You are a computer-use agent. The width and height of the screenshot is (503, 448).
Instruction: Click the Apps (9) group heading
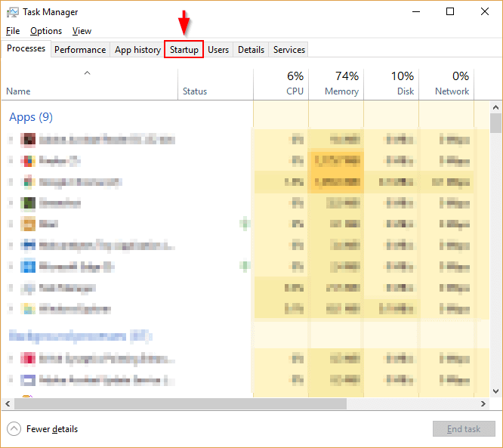coord(31,117)
